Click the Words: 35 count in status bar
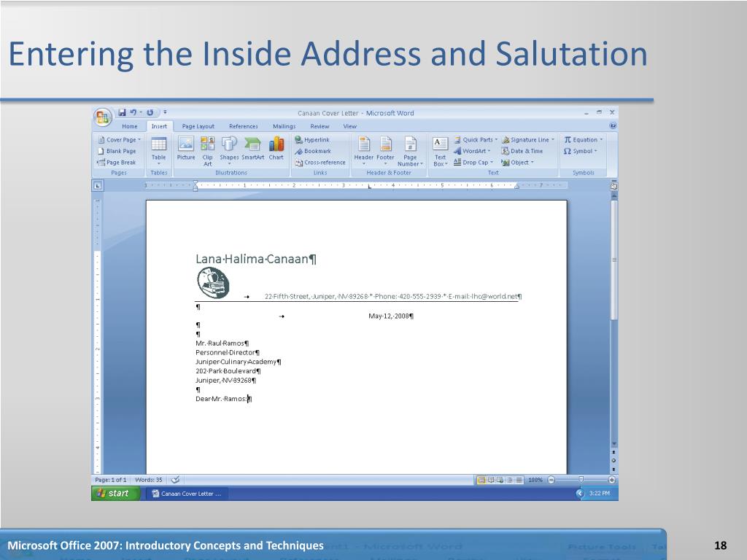 coord(149,480)
